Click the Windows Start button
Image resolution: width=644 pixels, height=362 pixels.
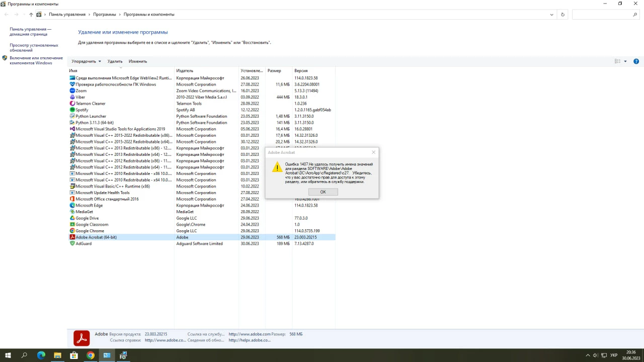[8, 355]
